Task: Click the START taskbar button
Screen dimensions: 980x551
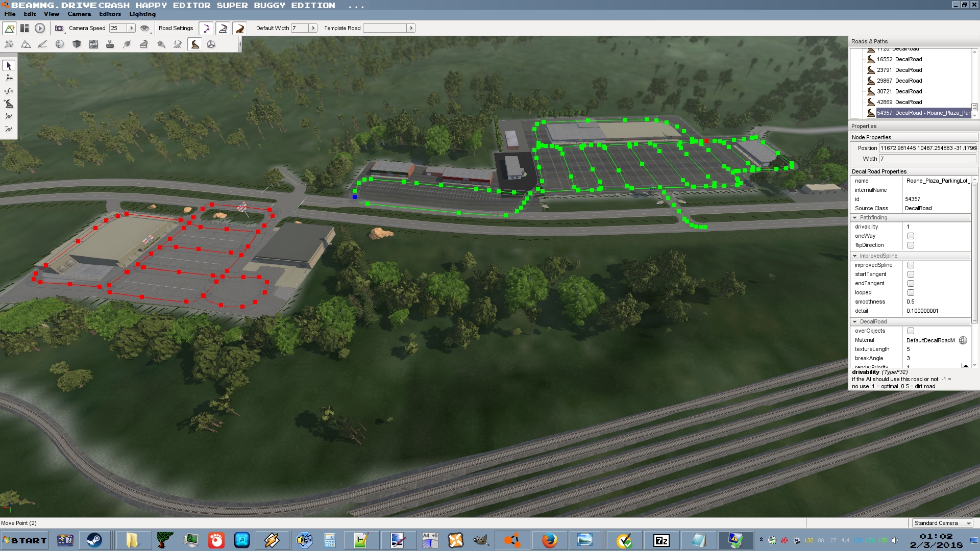Action: [24, 540]
